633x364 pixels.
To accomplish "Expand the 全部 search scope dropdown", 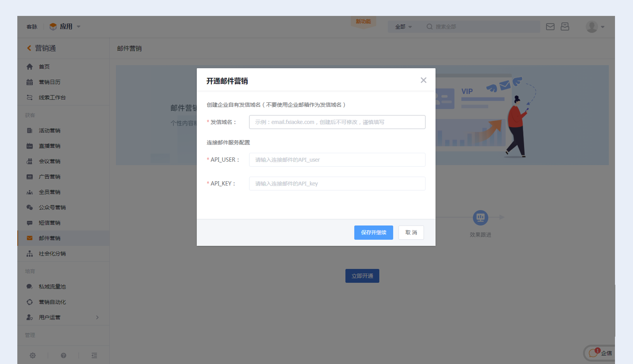I will pos(403,27).
